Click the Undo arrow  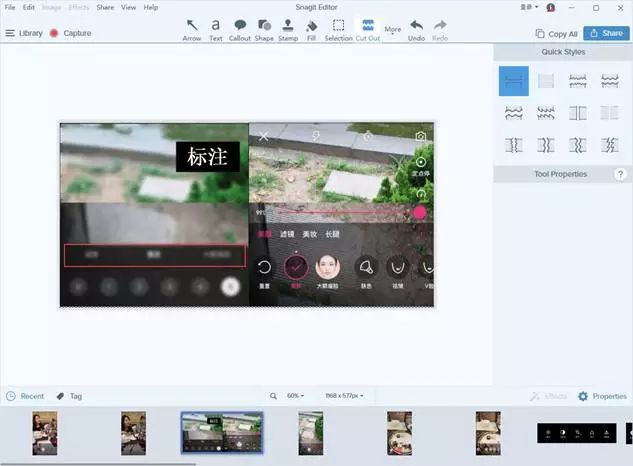[416, 29]
